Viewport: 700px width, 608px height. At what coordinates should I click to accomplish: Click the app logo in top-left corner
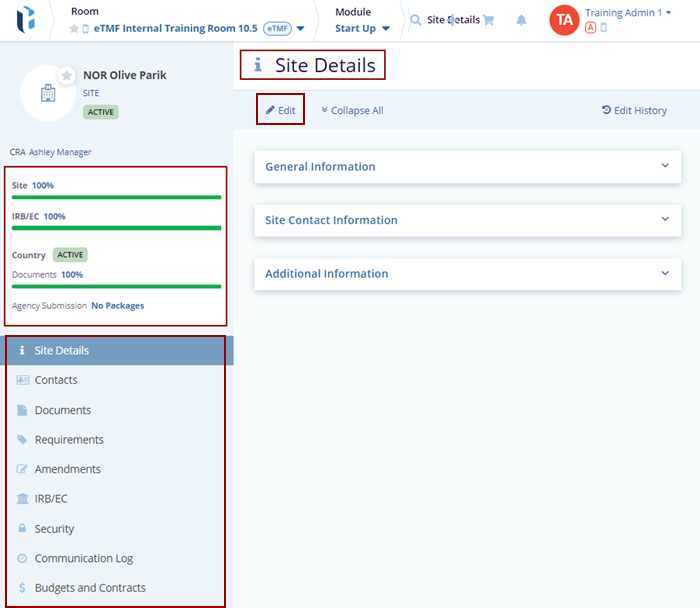pyautogui.click(x=27, y=20)
